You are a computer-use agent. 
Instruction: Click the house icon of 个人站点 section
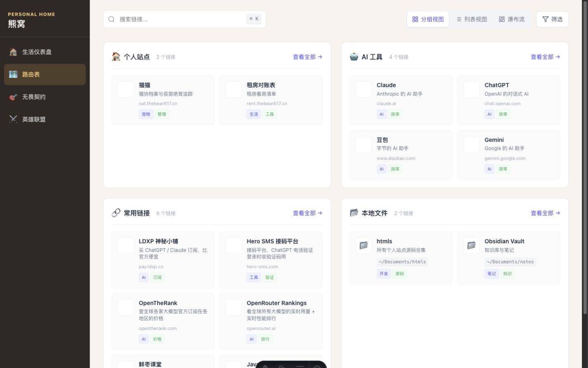[x=116, y=57]
